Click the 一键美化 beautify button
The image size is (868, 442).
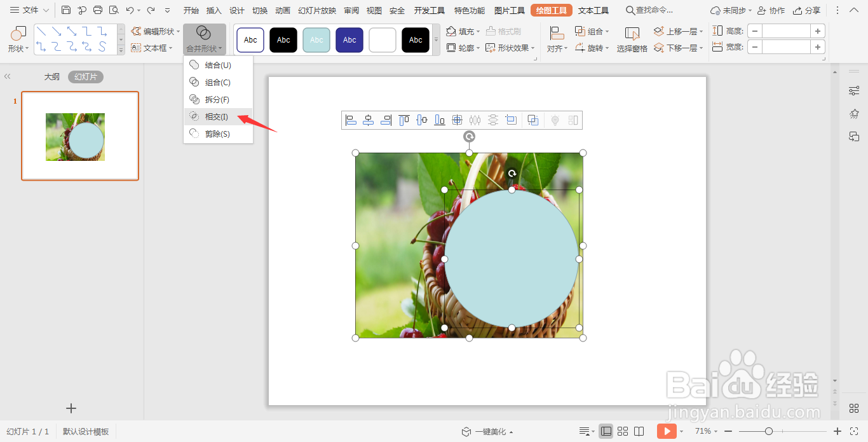(x=487, y=432)
